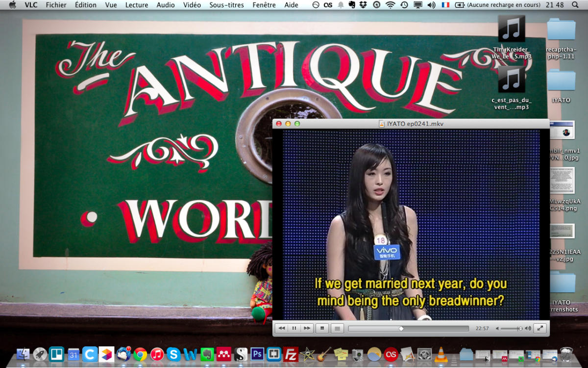Screen dimensions: 588x368
Task: Open the Wi-Fi status menu
Action: 390,5
